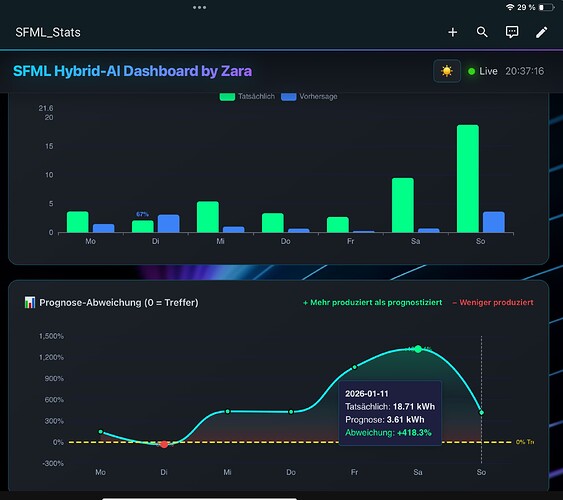Click the SFML Hybrid-AI Dashboard by Zara heading
The image size is (563, 500).
[132, 71]
